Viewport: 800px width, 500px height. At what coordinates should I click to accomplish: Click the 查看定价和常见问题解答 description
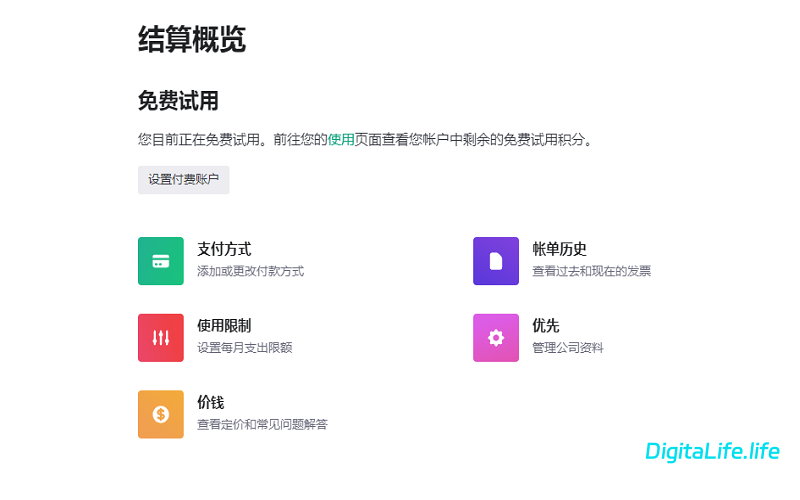point(262,424)
